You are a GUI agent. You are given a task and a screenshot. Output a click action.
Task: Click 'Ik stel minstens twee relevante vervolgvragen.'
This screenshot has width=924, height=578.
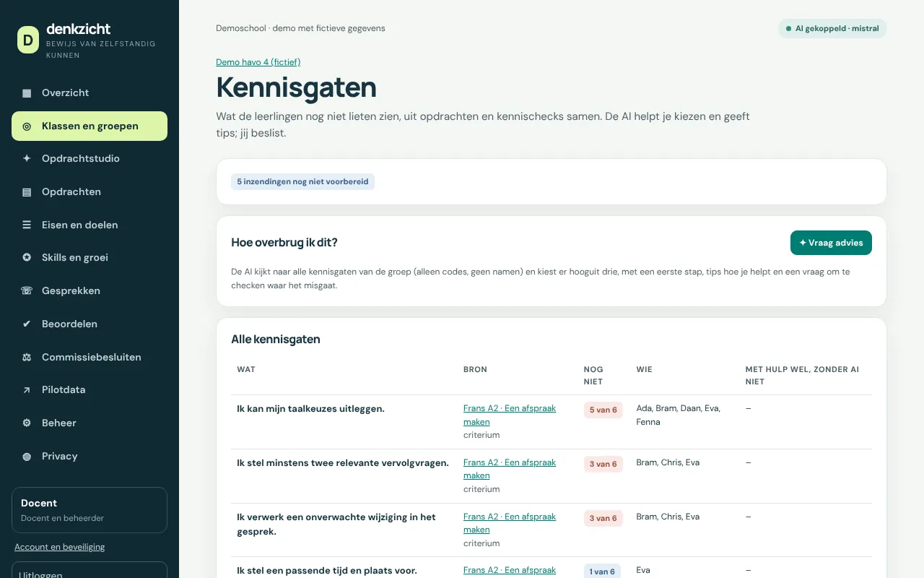[x=343, y=463]
